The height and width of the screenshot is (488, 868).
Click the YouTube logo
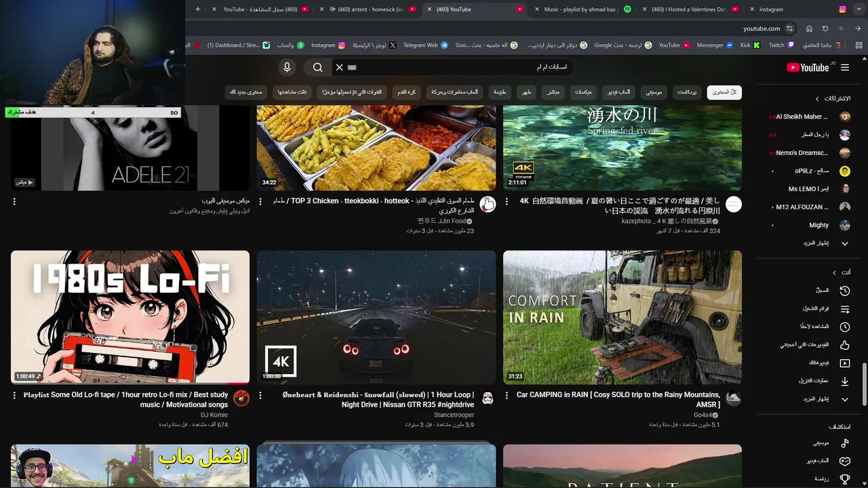808,67
